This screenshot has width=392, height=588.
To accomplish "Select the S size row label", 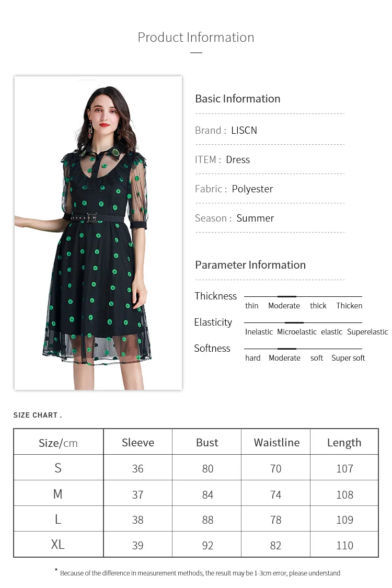I will [x=58, y=468].
